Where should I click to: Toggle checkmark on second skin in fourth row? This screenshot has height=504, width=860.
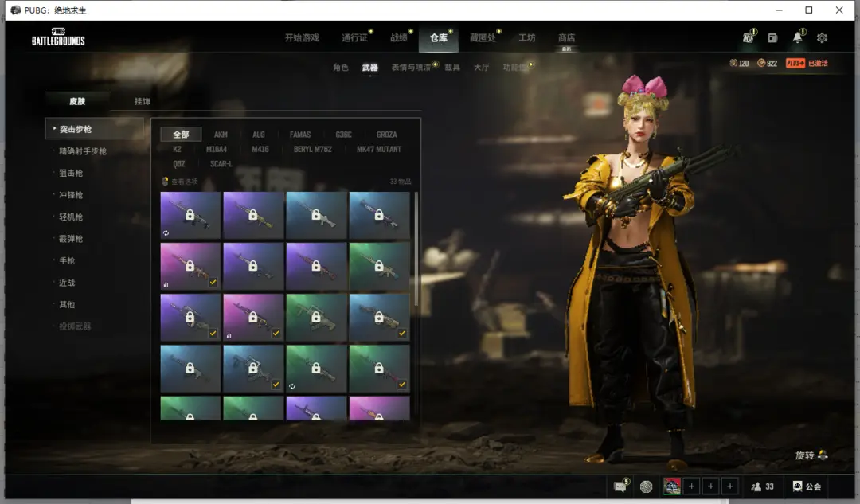(x=276, y=385)
